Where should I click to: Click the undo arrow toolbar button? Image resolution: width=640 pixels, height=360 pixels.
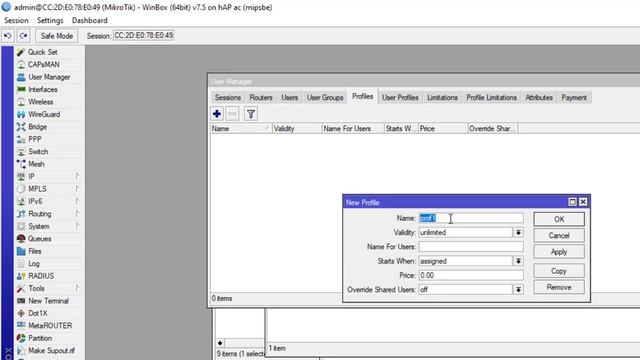pos(8,36)
